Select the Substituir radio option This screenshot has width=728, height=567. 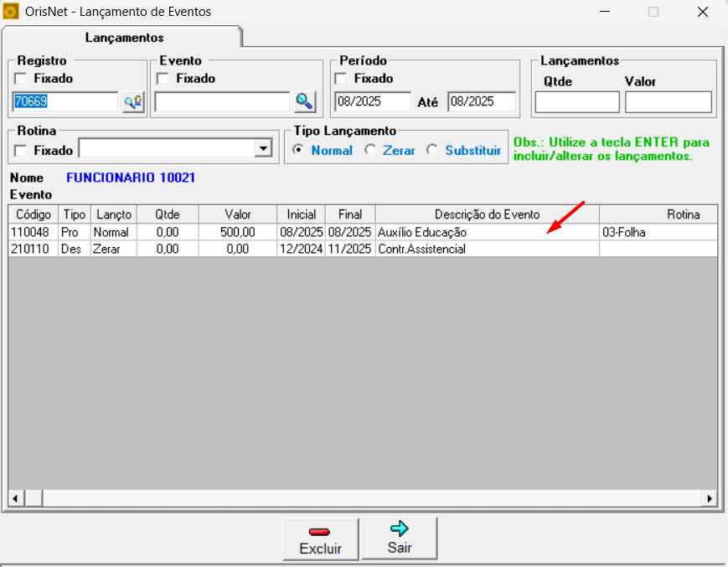(x=432, y=151)
